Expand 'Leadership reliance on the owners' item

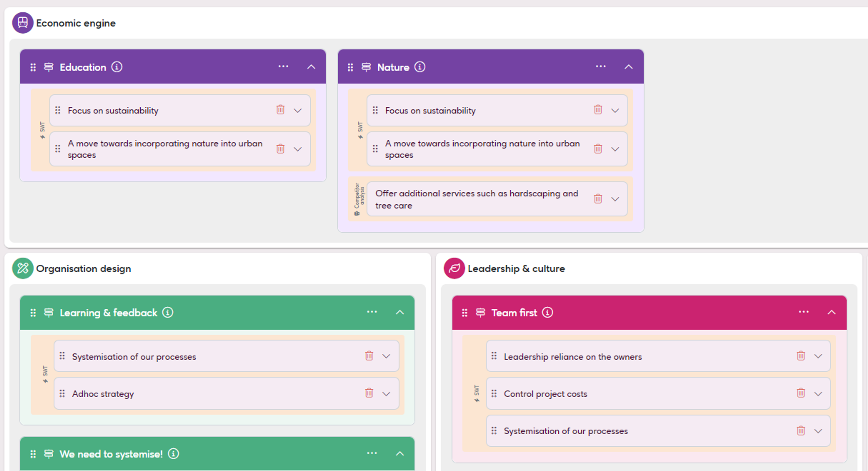point(818,356)
